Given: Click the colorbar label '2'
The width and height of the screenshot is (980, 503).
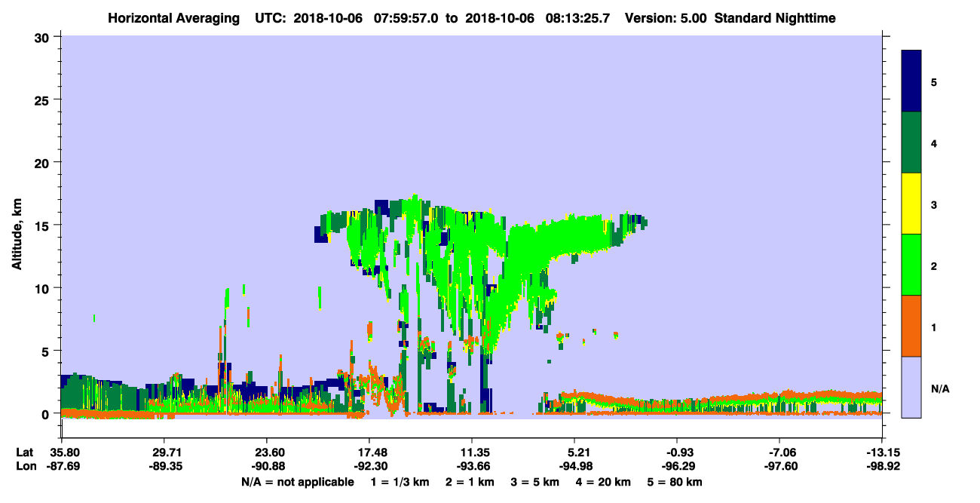Looking at the screenshot, I should pyautogui.click(x=933, y=265).
